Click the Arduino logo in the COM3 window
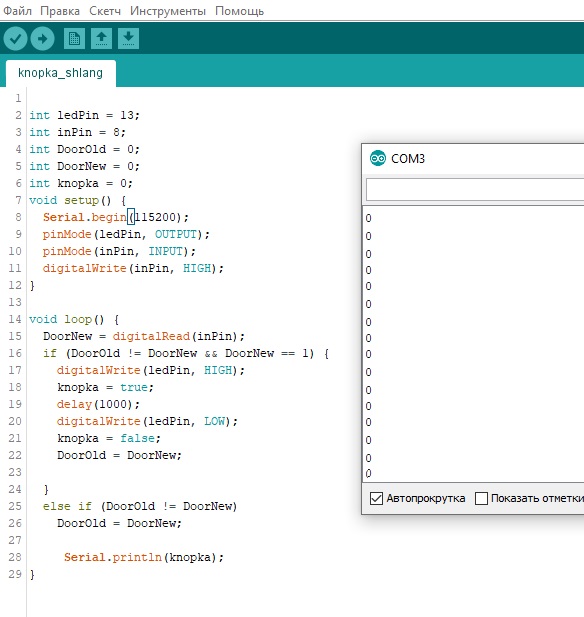Viewport: 584px width, 617px height. click(378, 159)
